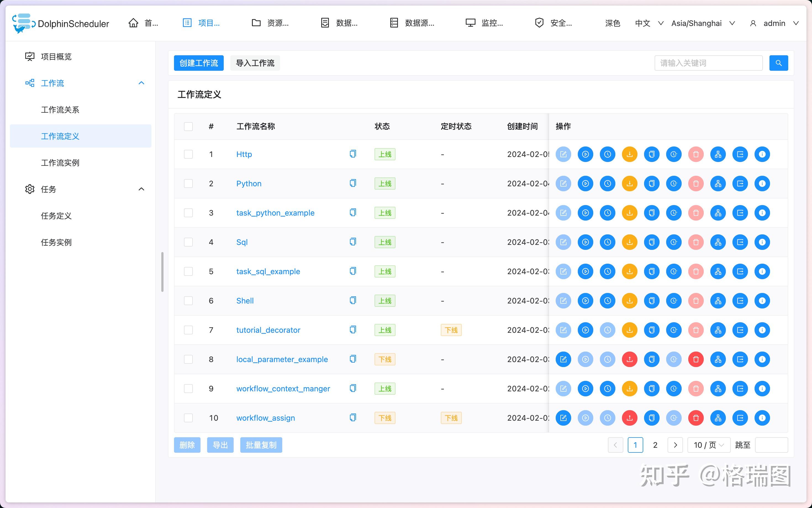Image resolution: width=812 pixels, height=508 pixels.
Task: Select the checkbox for the Http workflow row
Action: [188, 154]
